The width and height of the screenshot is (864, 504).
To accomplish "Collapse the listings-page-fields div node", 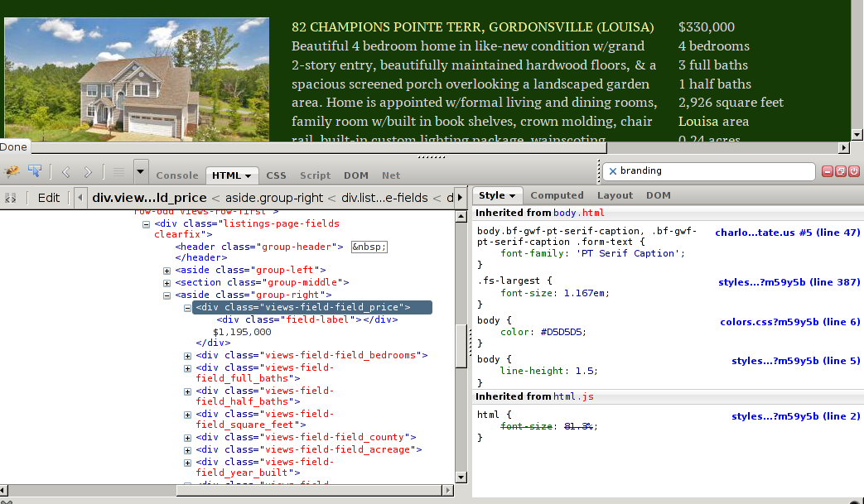I will point(146,224).
